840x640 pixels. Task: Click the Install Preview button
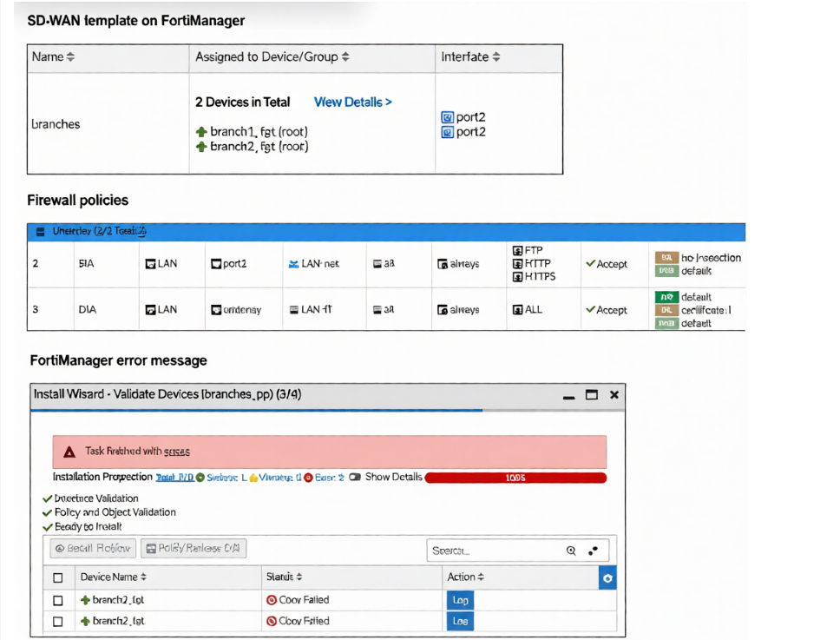(93, 548)
